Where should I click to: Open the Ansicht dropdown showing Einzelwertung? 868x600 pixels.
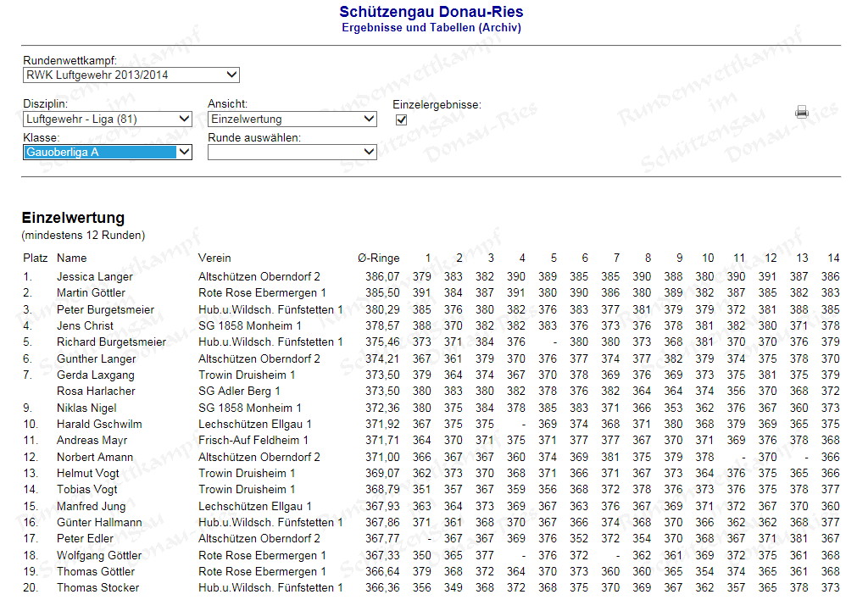click(292, 119)
